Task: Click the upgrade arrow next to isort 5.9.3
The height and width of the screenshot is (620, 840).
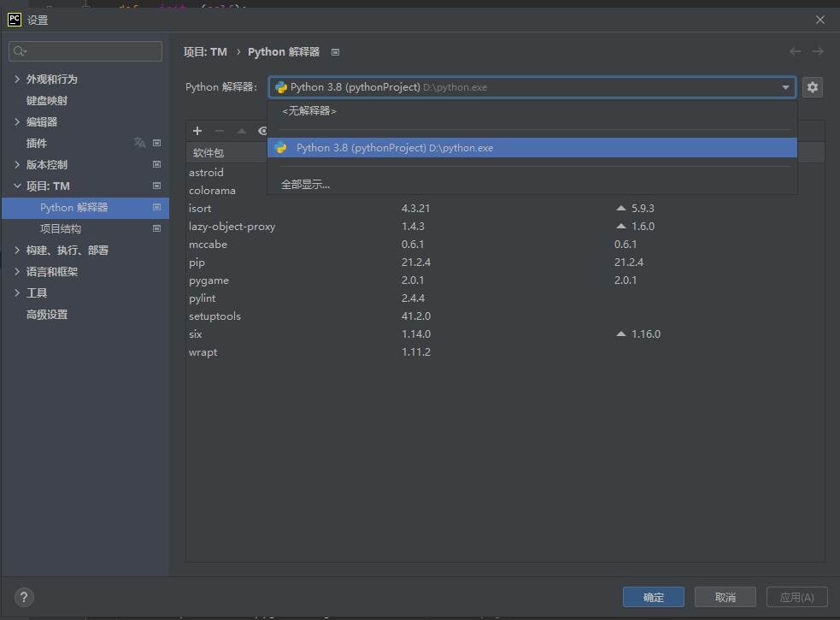Action: [x=621, y=208]
